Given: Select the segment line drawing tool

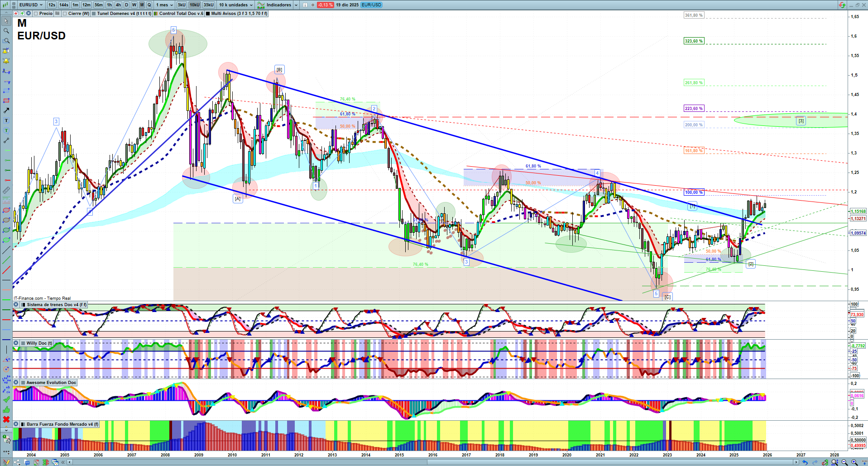Looking at the screenshot, I should tap(6, 140).
